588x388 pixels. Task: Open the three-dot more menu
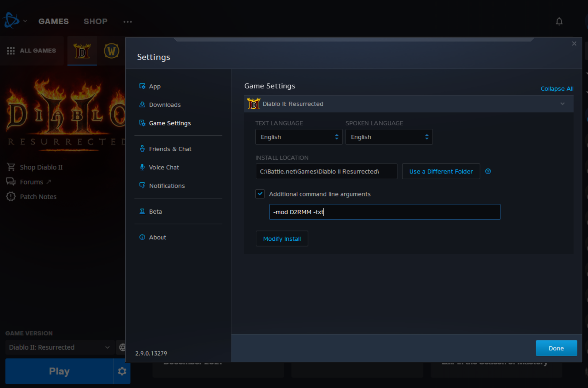(128, 21)
